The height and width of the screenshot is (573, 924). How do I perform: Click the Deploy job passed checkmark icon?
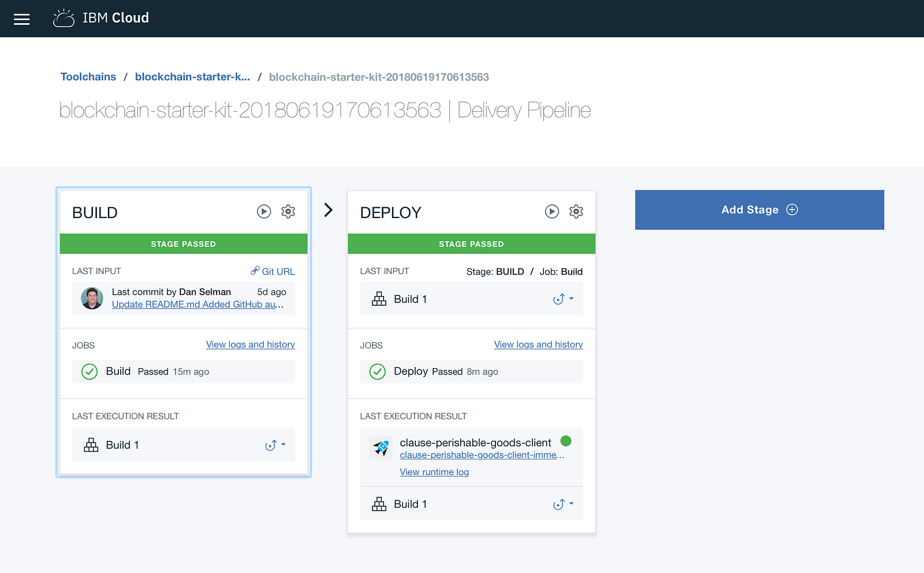pos(378,372)
